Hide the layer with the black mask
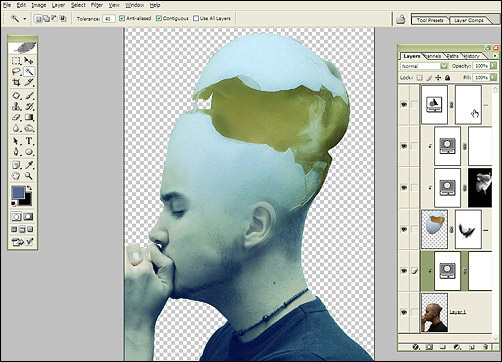Viewport: 502px width, 362px height. (404, 188)
